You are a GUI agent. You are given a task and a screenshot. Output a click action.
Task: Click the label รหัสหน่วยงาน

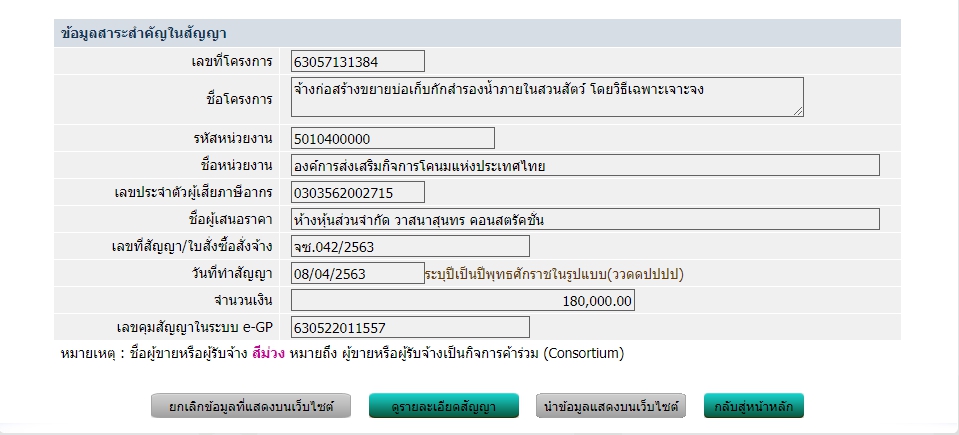coord(232,138)
